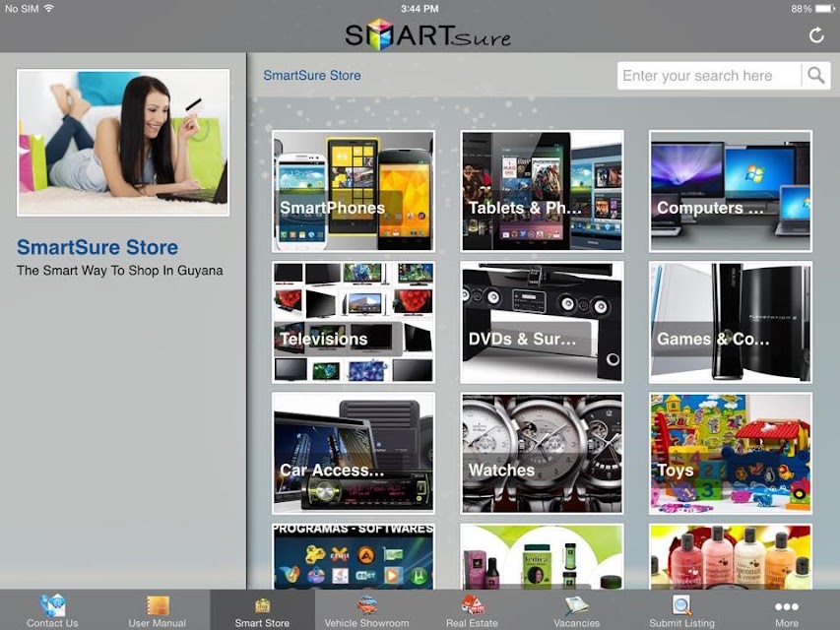Go to the Vehicle Showroom tab
This screenshot has width=840, height=630.
pyautogui.click(x=367, y=610)
